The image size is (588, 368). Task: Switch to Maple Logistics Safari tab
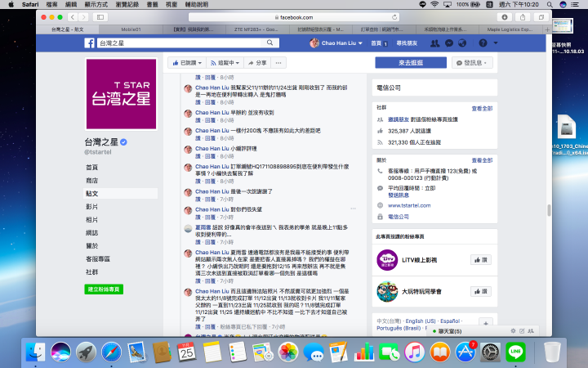coord(510,29)
